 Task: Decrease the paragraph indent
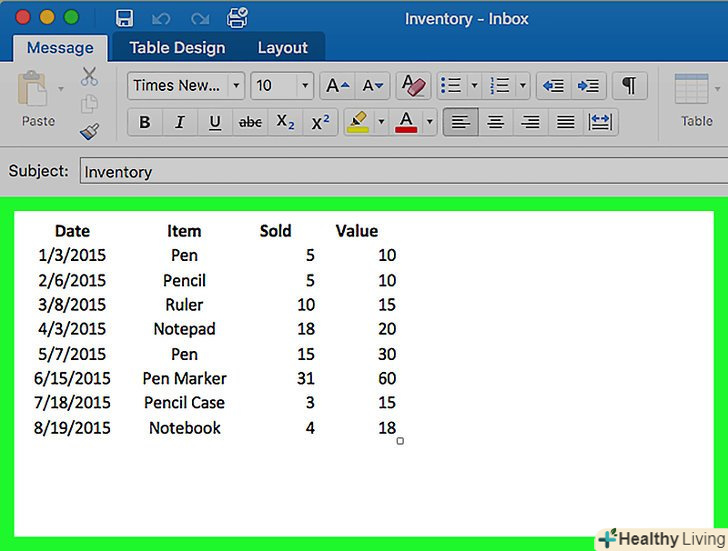(x=553, y=86)
